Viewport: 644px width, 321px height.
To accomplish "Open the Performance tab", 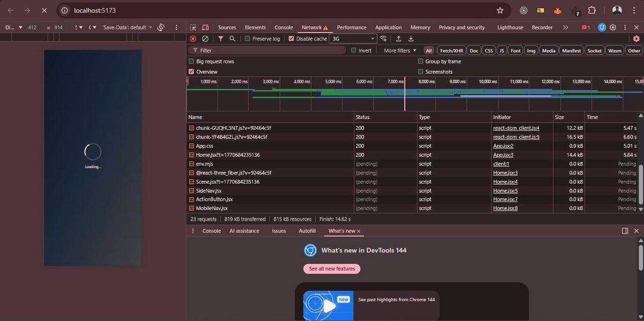I will (x=352, y=27).
